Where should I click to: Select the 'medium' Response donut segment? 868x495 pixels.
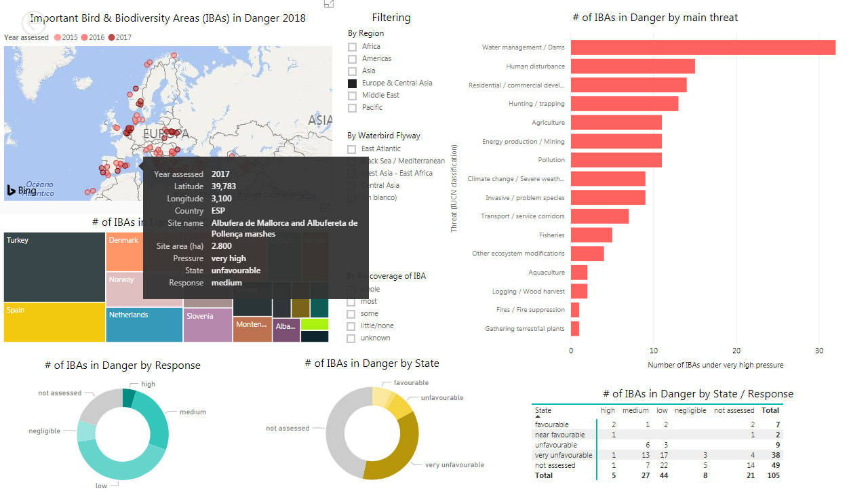click(153, 419)
